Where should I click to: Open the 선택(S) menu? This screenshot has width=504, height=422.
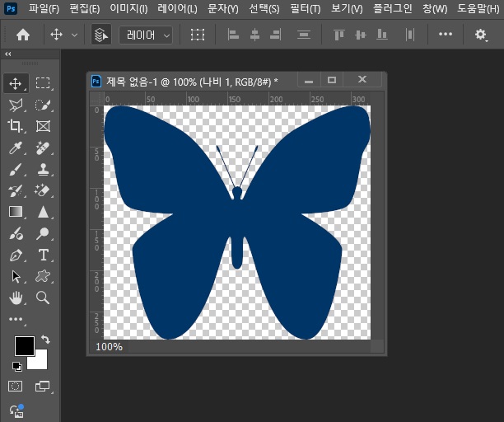[x=264, y=9]
